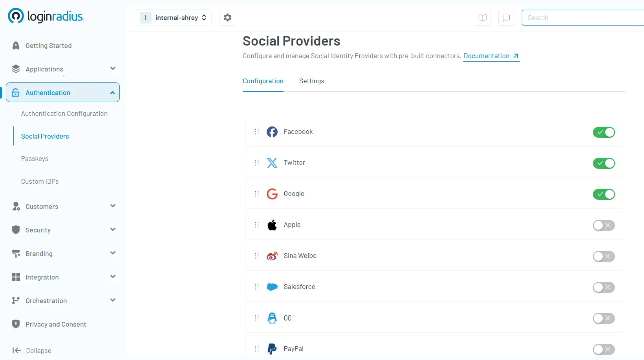Collapse the sidebar
The width and height of the screenshot is (644, 360).
(x=31, y=351)
